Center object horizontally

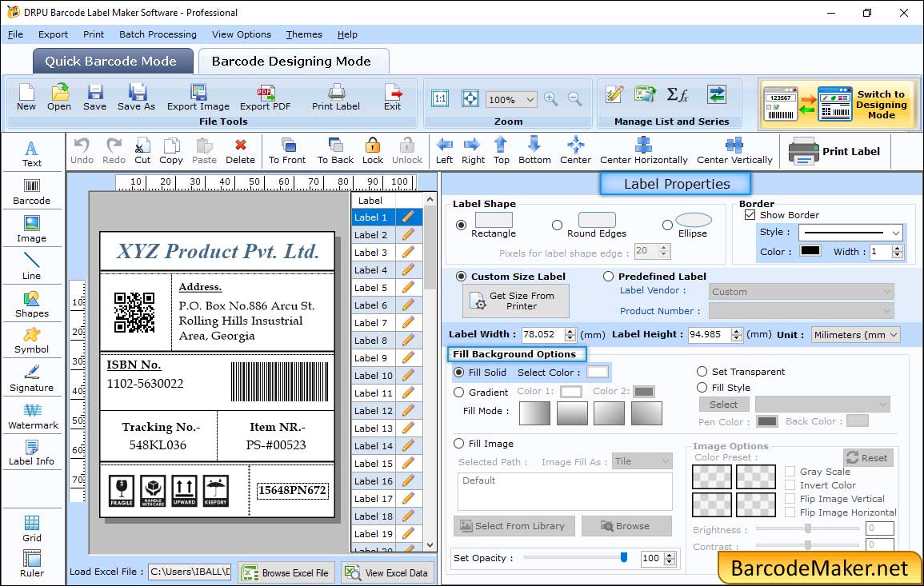pos(643,151)
